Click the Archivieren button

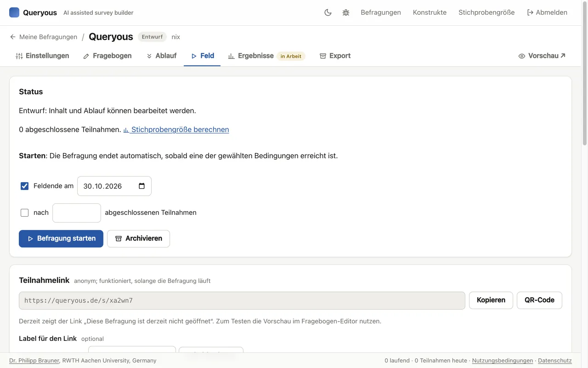click(138, 239)
